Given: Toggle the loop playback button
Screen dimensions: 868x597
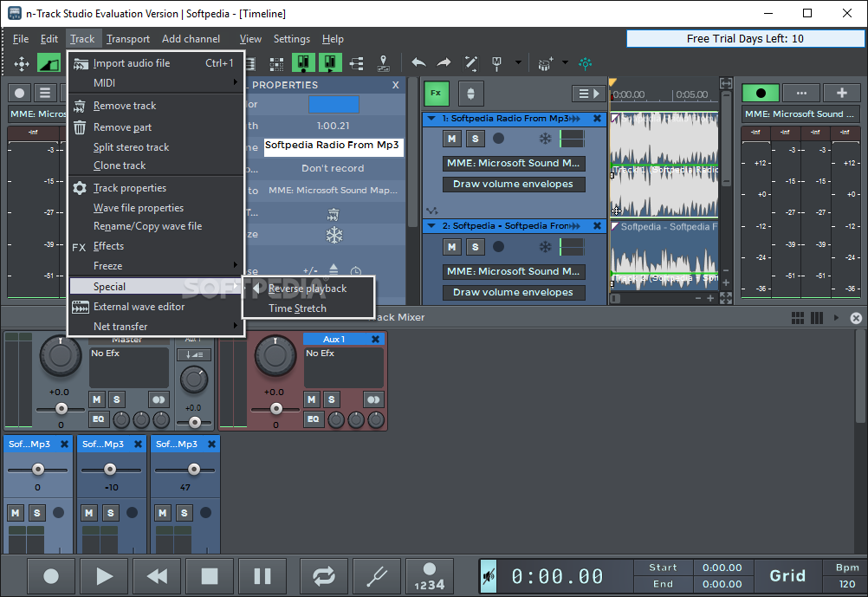Looking at the screenshot, I should coord(324,576).
